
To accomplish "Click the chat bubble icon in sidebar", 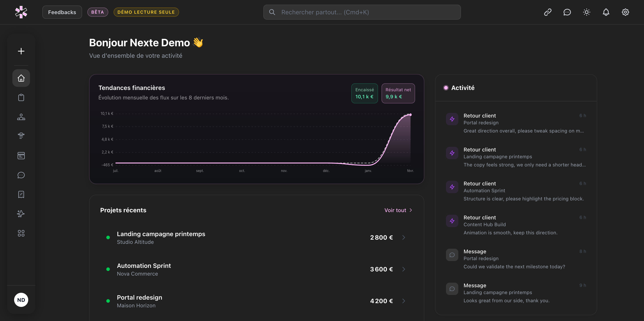I will click(21, 175).
